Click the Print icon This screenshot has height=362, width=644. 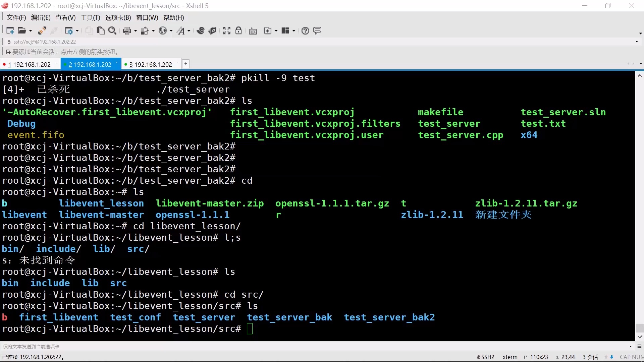click(x=127, y=31)
